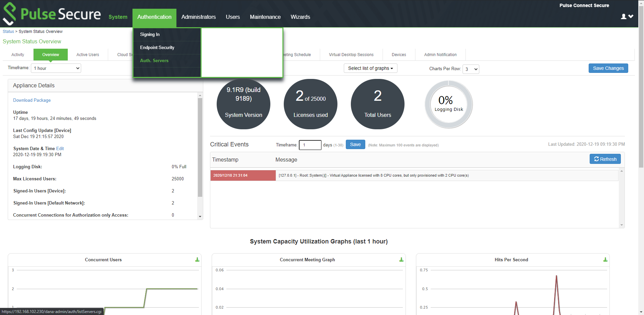Open the Timeframe 1 hour dropdown

(56, 68)
